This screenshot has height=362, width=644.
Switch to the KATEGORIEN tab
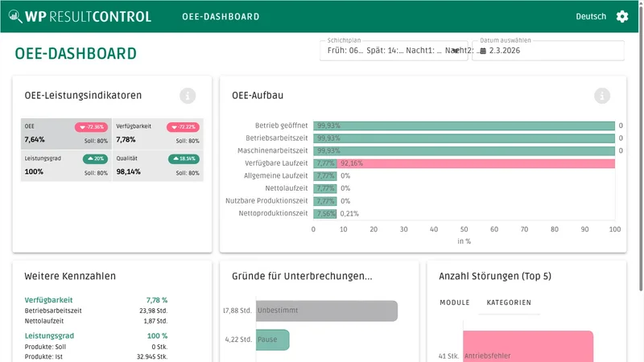[509, 302]
